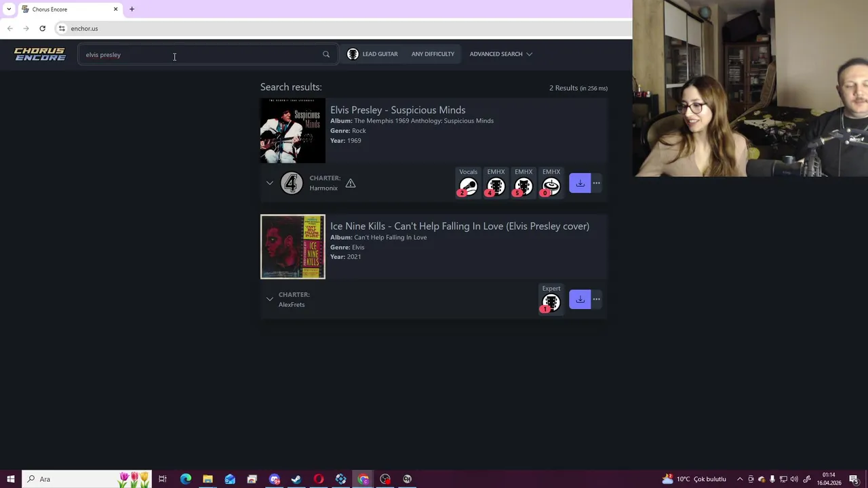Viewport: 868px width, 488px height.
Task: Click the Chorus Encore logo
Action: pyautogui.click(x=40, y=54)
